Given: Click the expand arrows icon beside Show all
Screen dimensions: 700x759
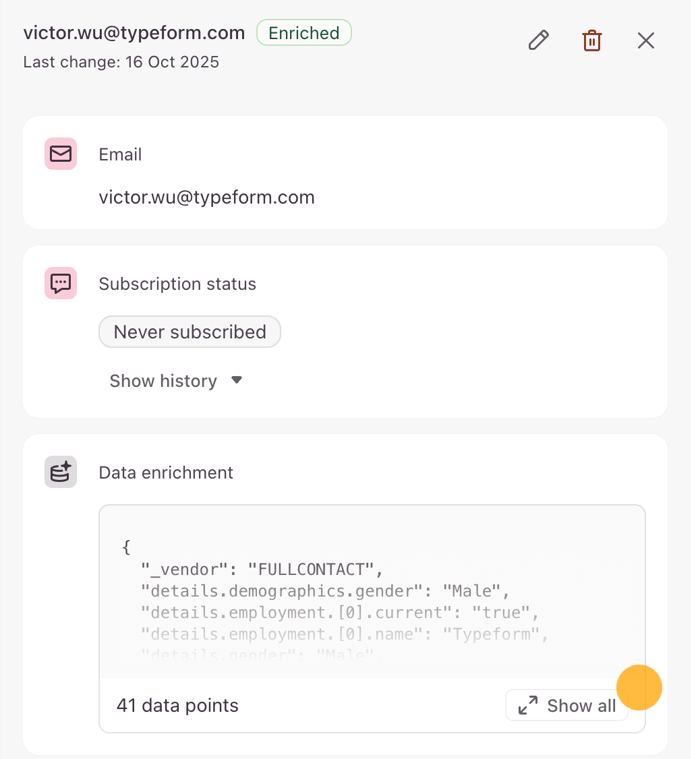Looking at the screenshot, I should [527, 706].
